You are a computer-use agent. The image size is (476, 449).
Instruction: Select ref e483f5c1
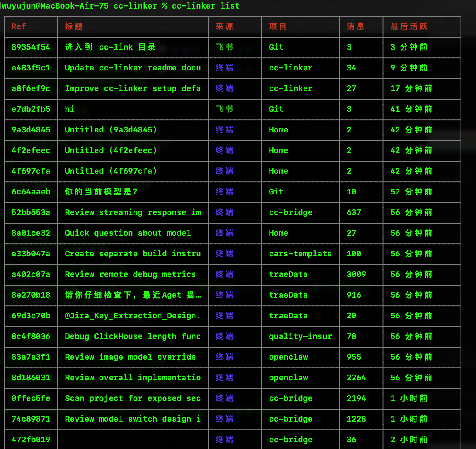(x=31, y=68)
